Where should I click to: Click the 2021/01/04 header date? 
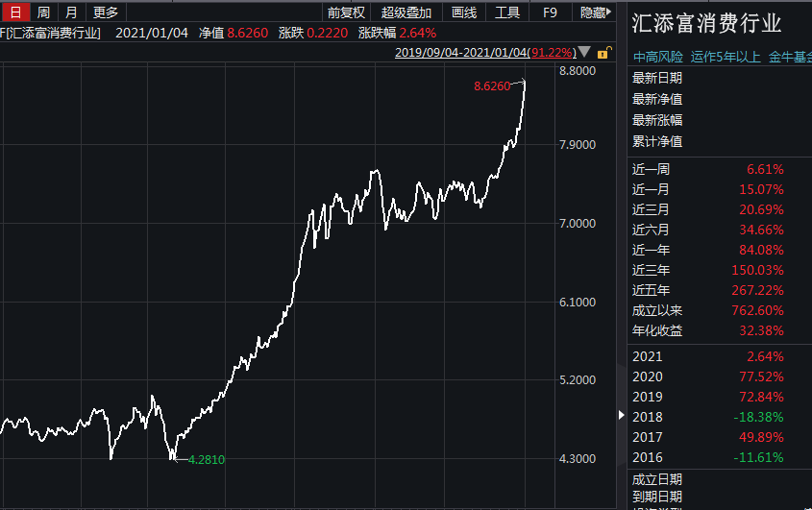click(152, 33)
